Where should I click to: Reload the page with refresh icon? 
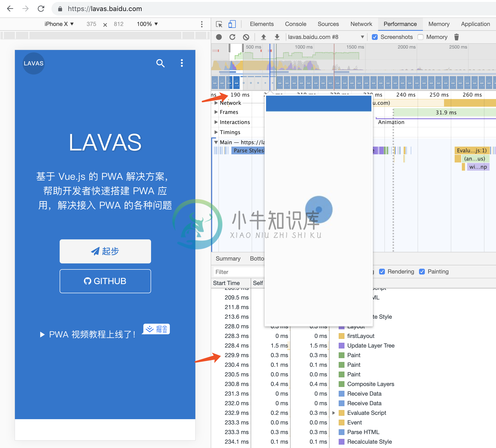point(41,9)
